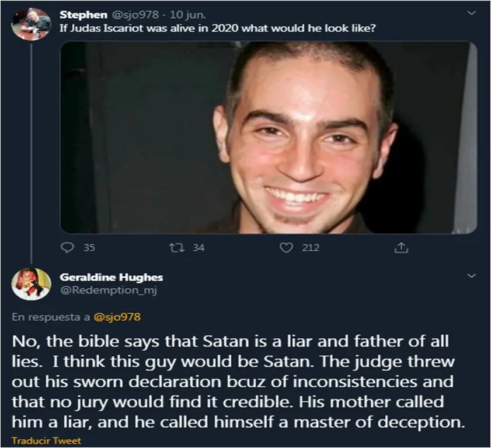Open the smiling man photo in tweet

(x=269, y=138)
